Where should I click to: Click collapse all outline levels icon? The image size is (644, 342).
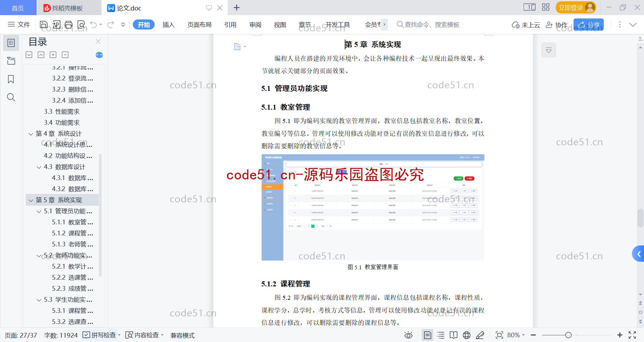point(41,55)
